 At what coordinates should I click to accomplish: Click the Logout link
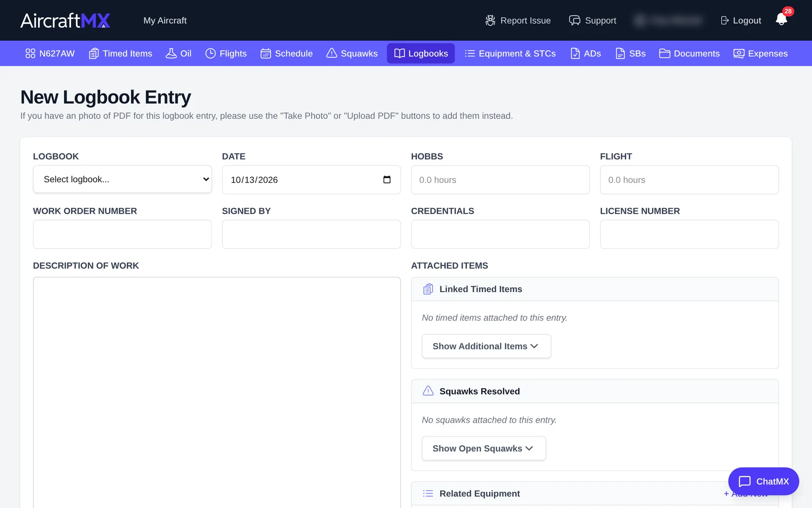click(x=741, y=20)
